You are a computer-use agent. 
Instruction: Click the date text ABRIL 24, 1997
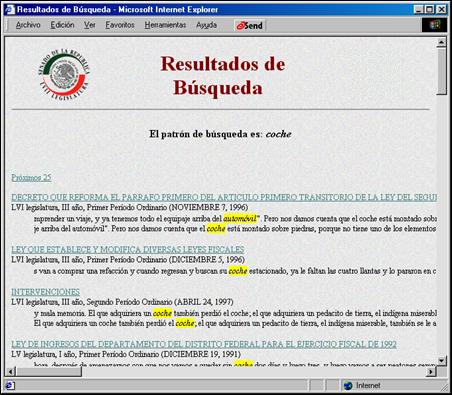pos(204,302)
